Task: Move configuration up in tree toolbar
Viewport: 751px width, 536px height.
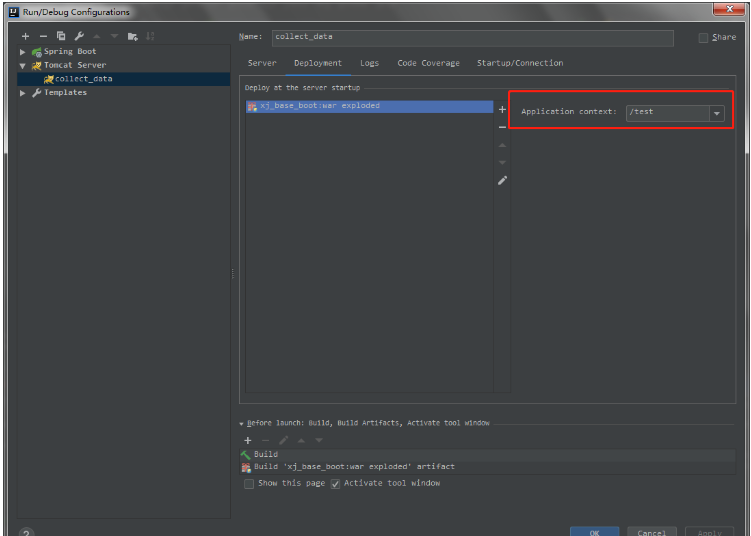Action: click(x=97, y=36)
